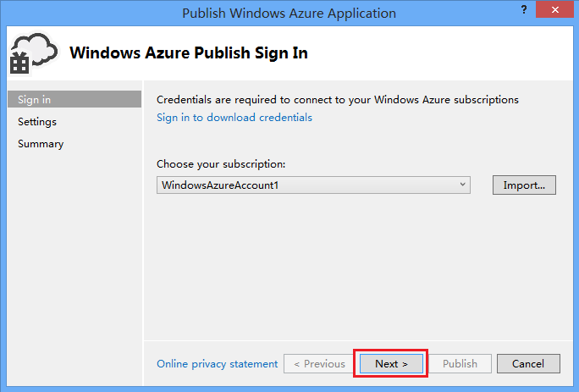This screenshot has width=579, height=392.
Task: Click the help question mark icon
Action: (x=524, y=10)
